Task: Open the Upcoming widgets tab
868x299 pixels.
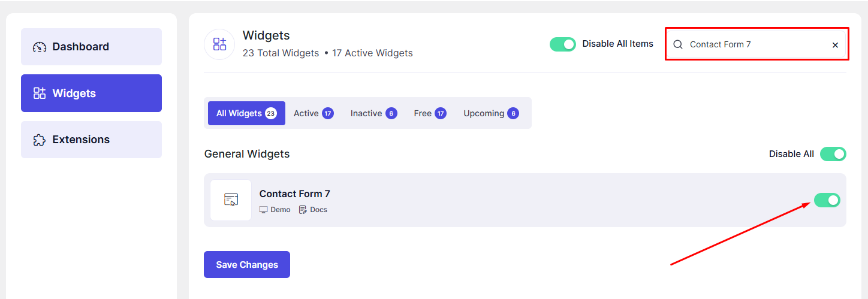Action: (x=491, y=113)
